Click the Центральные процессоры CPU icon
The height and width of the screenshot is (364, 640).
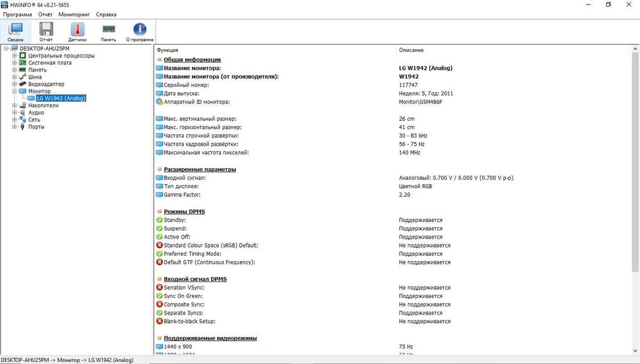click(x=22, y=56)
